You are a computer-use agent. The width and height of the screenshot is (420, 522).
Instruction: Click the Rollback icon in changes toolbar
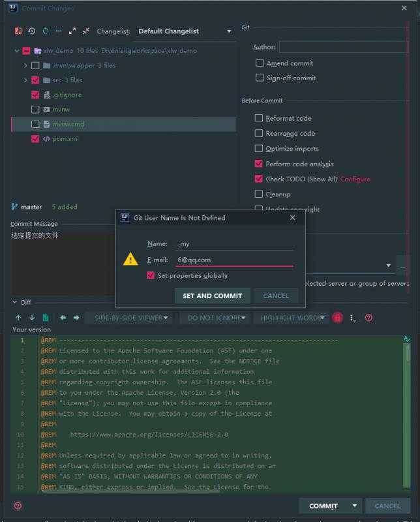point(31,31)
